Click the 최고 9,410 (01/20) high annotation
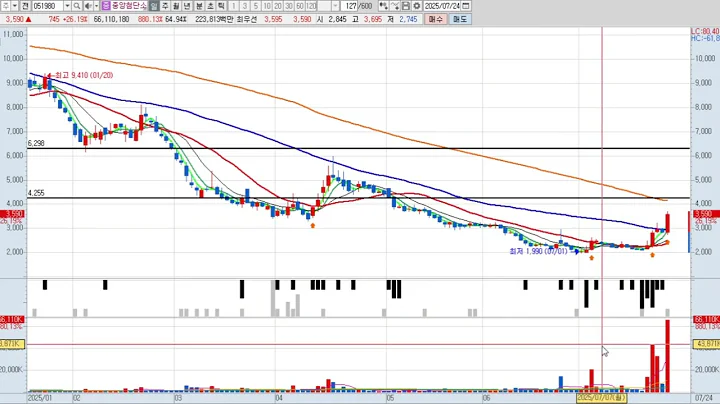The width and height of the screenshot is (720, 404). [84, 75]
